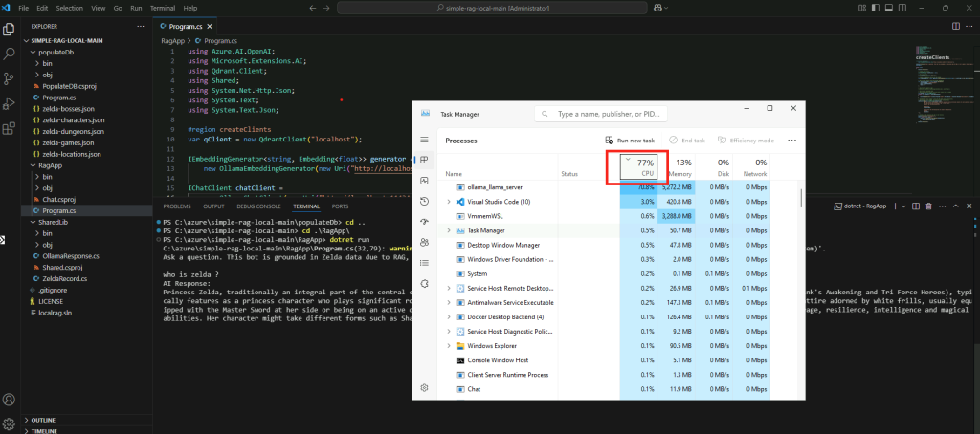Expand the Windows Explorer process row
980x434 pixels.
coord(448,345)
